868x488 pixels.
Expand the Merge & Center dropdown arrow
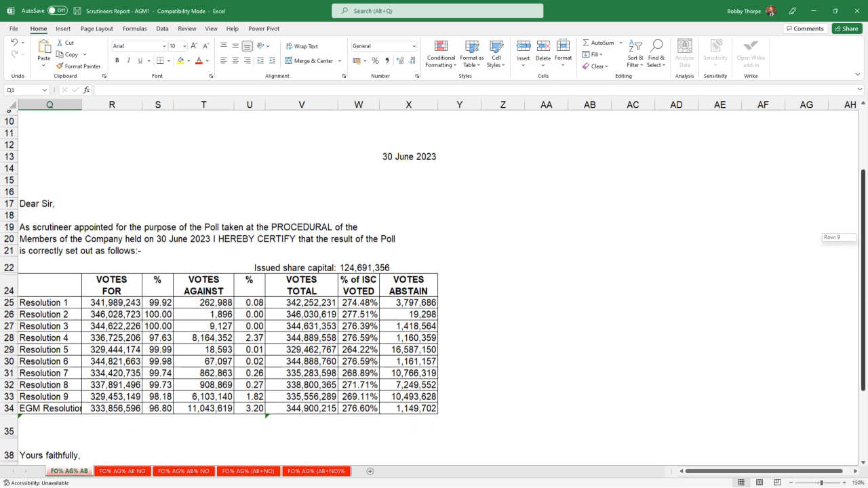pyautogui.click(x=340, y=60)
